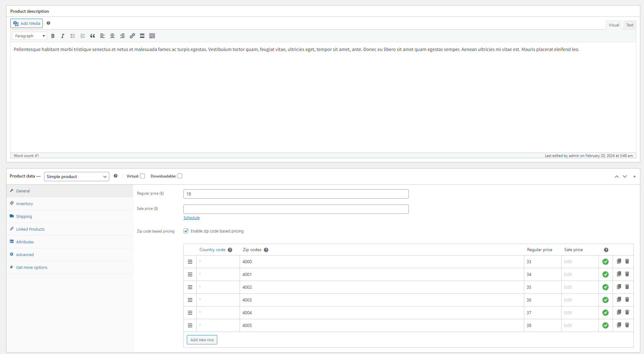Toggle the editor toolbar kitchen sink
Screen dimensions: 644x354
[x=152, y=36]
